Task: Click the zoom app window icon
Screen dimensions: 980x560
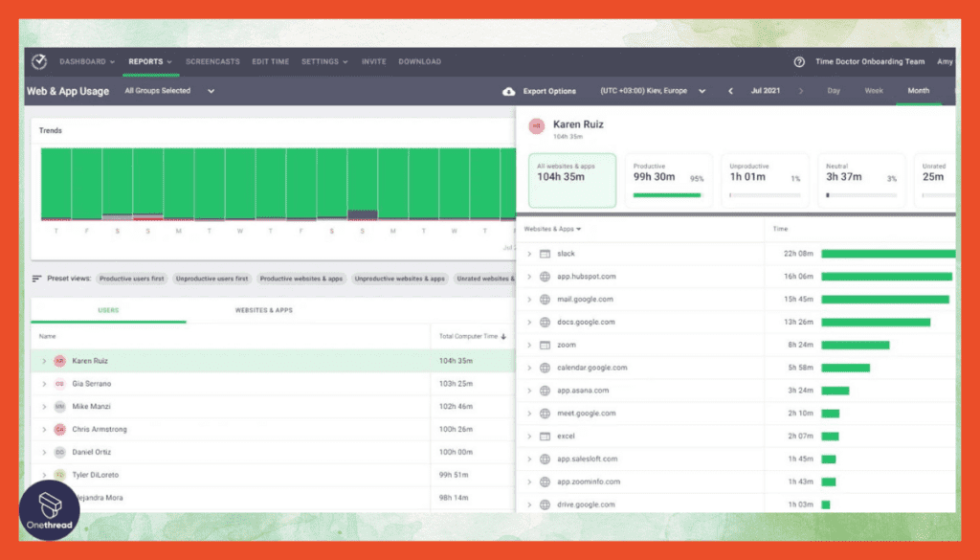Action: tap(545, 345)
